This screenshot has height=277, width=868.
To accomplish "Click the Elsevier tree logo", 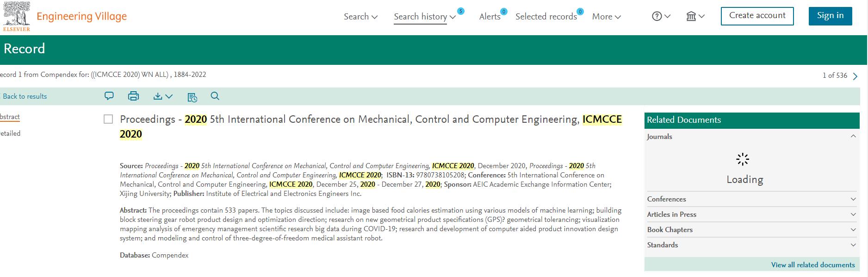I will 17,16.
